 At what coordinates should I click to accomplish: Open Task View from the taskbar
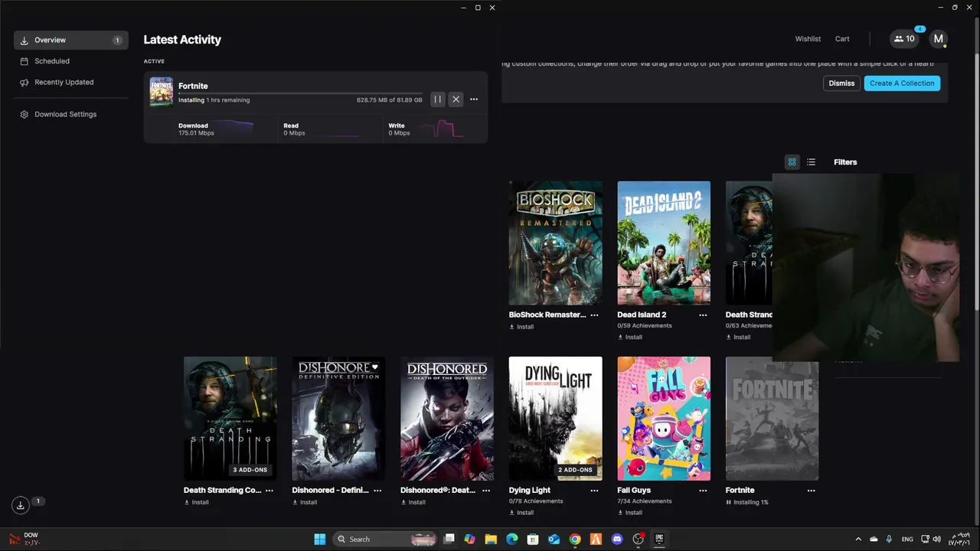pyautogui.click(x=449, y=540)
